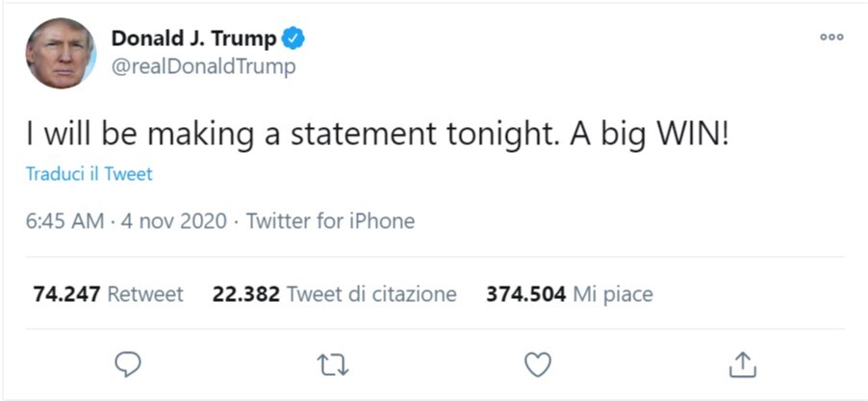Open the 'Mi piace' likes label

(612, 294)
